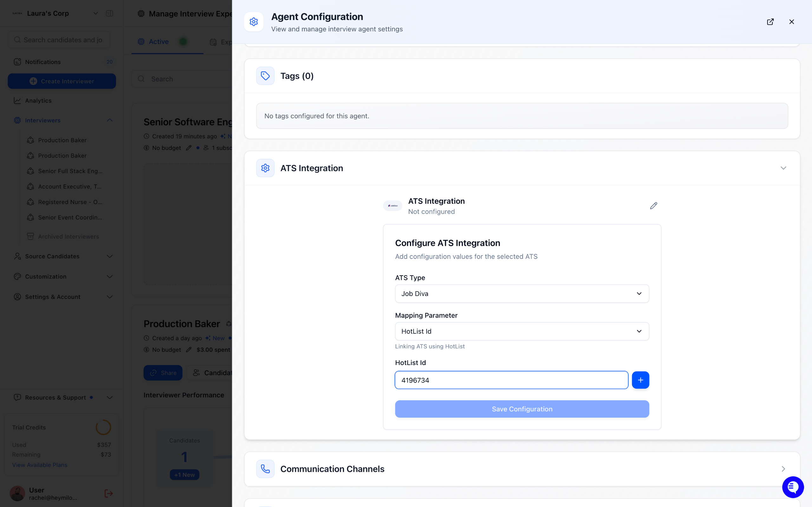Open Analytics from the sidebar
Screen dimensions: 812x507
pyautogui.click(x=38, y=100)
